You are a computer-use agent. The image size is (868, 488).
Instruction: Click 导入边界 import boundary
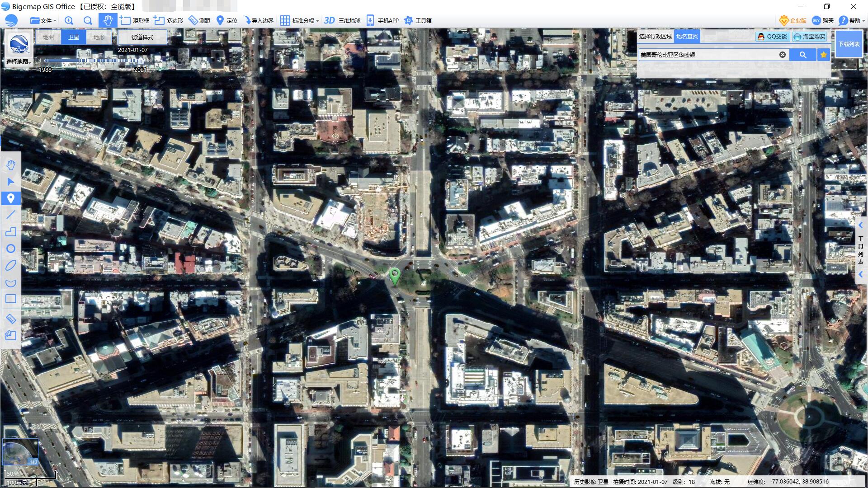(x=259, y=20)
